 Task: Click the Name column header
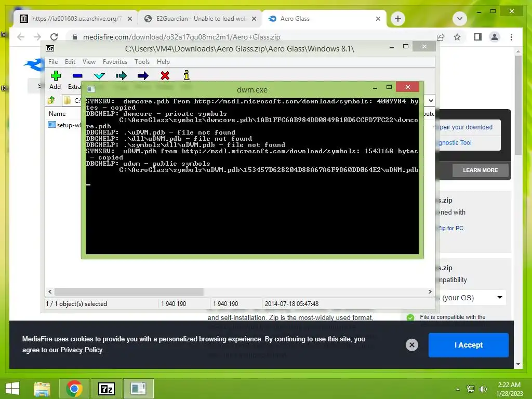point(57,114)
